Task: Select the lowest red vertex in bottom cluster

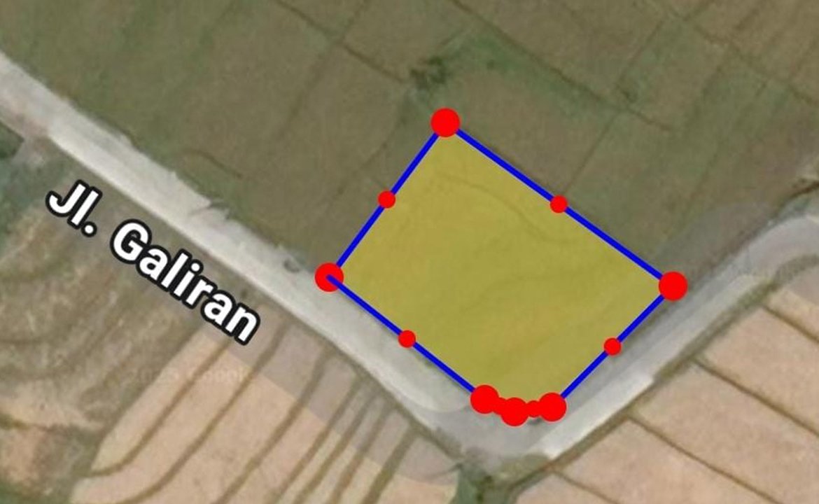Action: pos(514,412)
